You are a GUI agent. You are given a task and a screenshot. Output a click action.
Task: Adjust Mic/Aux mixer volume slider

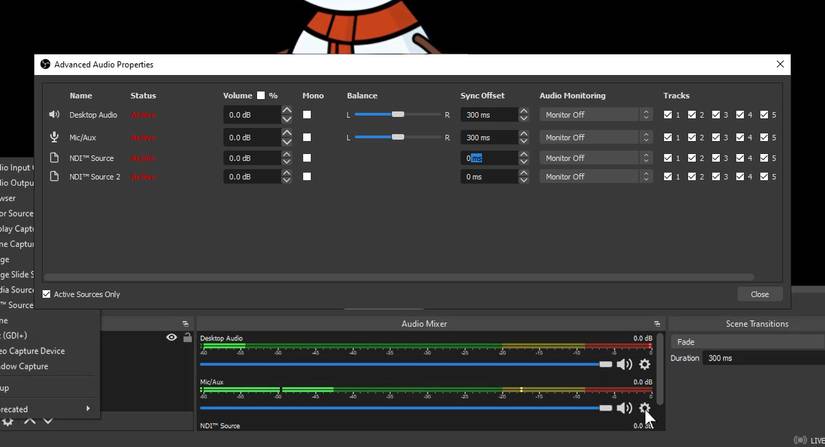point(406,408)
